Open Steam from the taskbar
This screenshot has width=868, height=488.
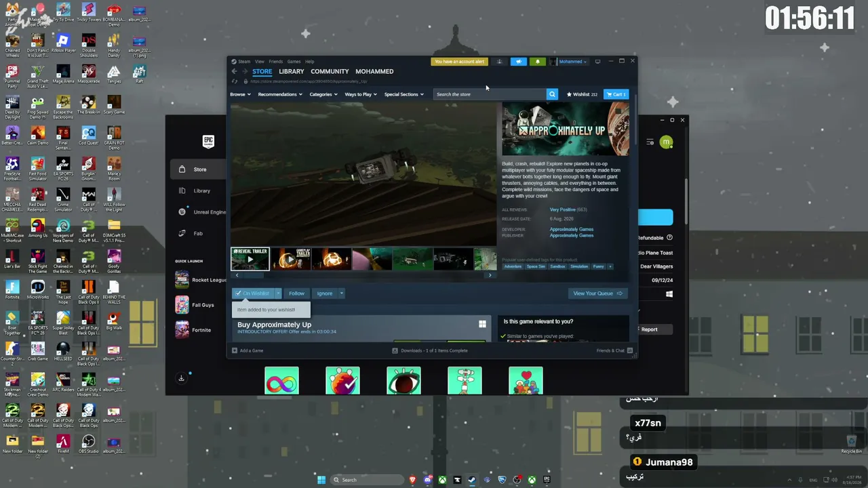pyautogui.click(x=472, y=480)
